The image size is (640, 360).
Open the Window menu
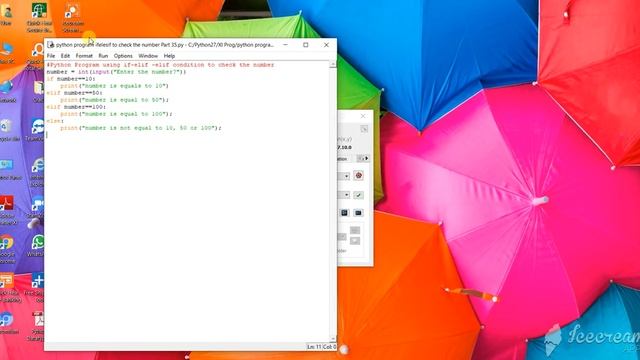(x=148, y=56)
